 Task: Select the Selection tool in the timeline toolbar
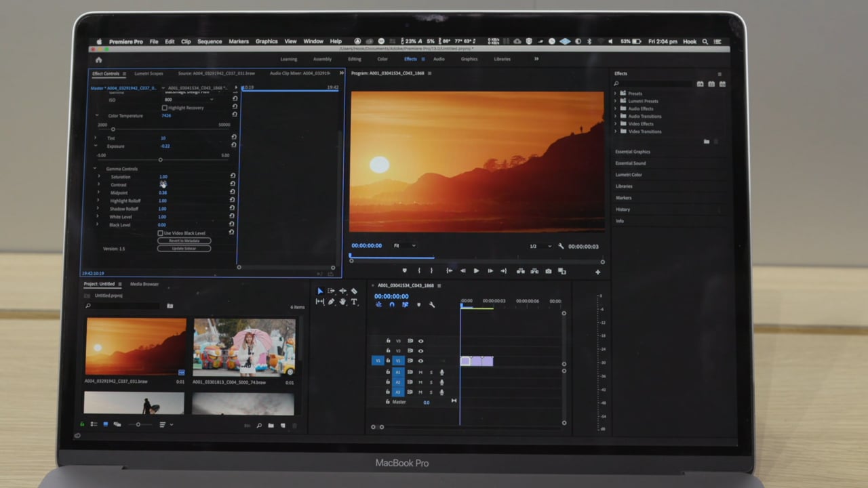tap(320, 291)
